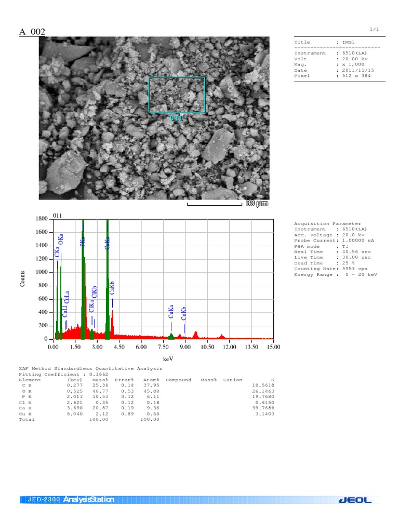Select the O K atom value 45.80
Viewport: 399px width, 532px height.
click(x=151, y=392)
